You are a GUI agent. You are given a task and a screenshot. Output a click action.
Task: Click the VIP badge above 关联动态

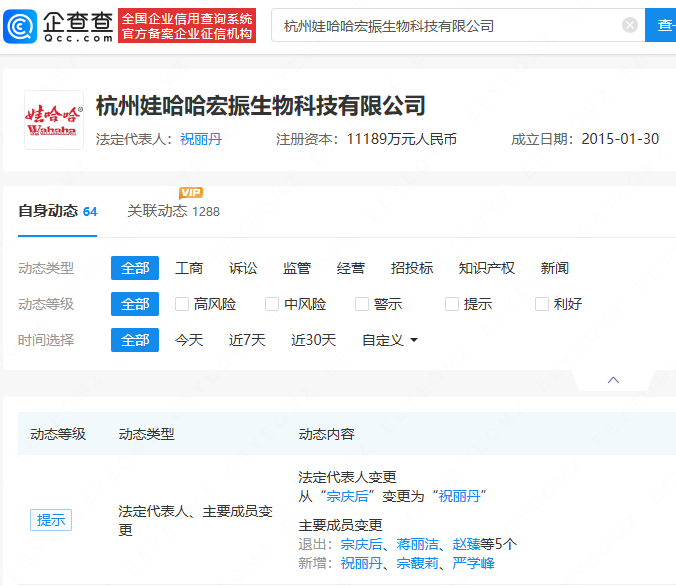coord(191,193)
